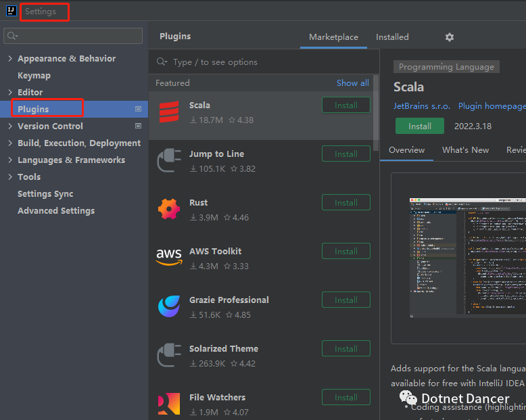The image size is (526, 420).
Task: Click the Grazie Professional logo icon
Action: (169, 306)
